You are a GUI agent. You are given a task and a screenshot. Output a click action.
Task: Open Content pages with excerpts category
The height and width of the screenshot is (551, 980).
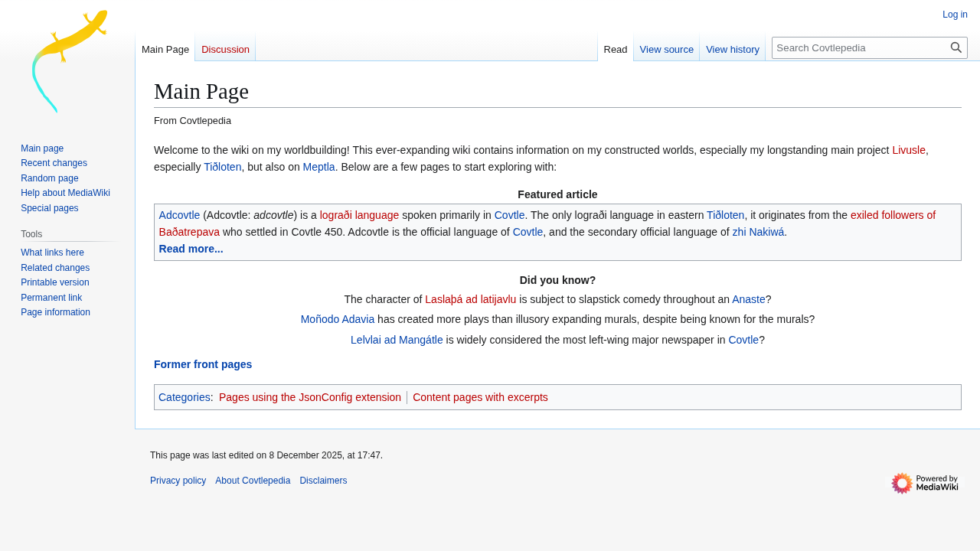coord(480,397)
